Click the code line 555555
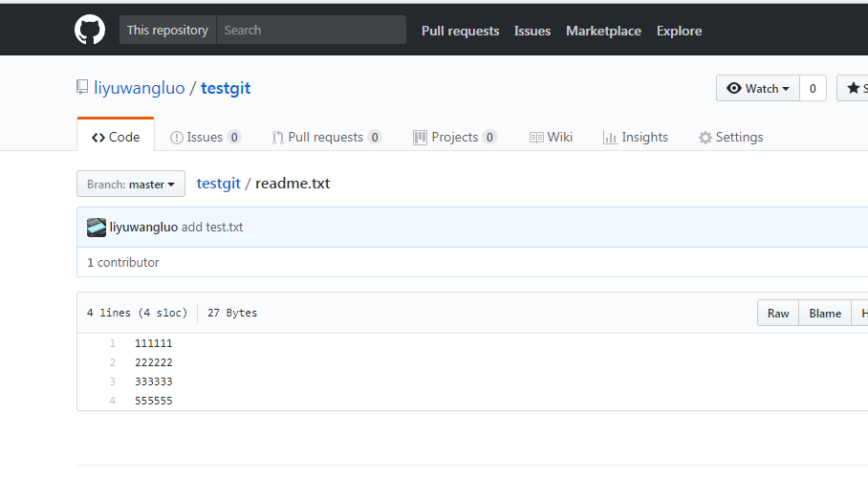This screenshot has width=868, height=501. point(154,401)
